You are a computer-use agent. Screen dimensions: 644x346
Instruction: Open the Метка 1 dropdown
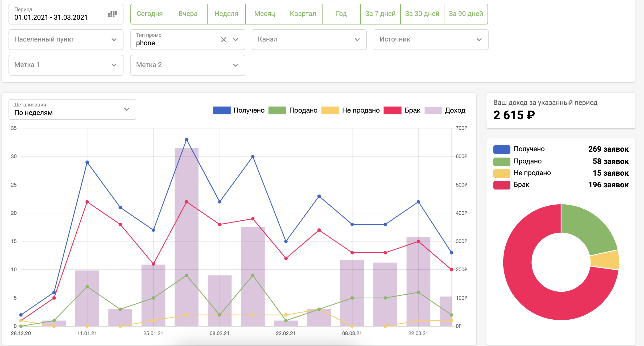[66, 65]
